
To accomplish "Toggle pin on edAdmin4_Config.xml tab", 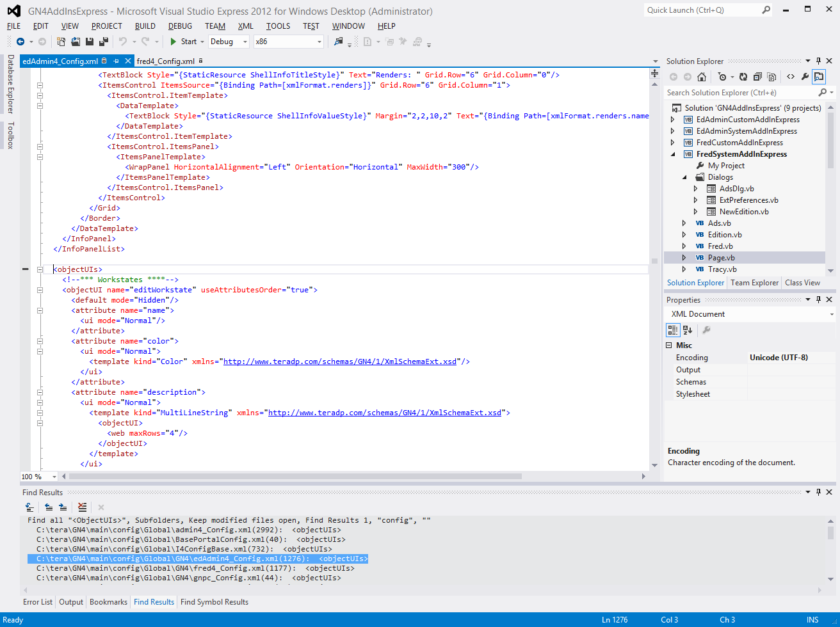I will point(116,61).
